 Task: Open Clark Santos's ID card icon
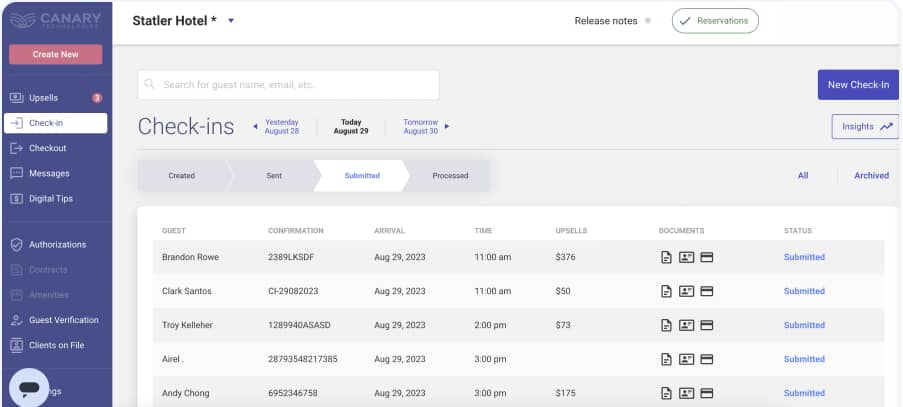pos(686,292)
